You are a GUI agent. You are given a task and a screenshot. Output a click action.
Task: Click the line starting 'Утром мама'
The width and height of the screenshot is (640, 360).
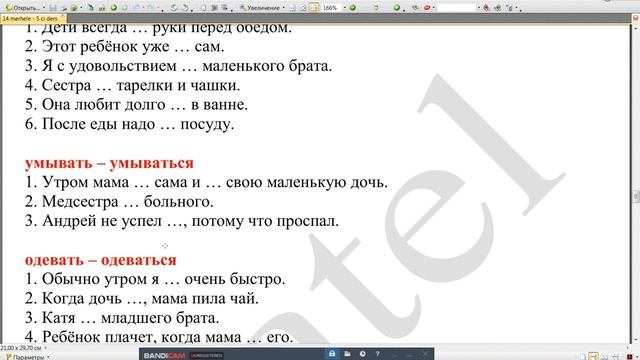tap(206, 182)
